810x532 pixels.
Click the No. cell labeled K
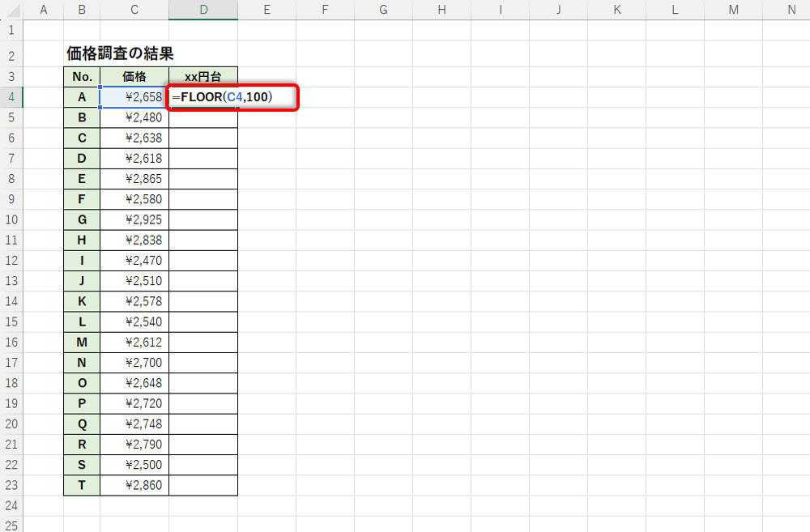click(82, 301)
